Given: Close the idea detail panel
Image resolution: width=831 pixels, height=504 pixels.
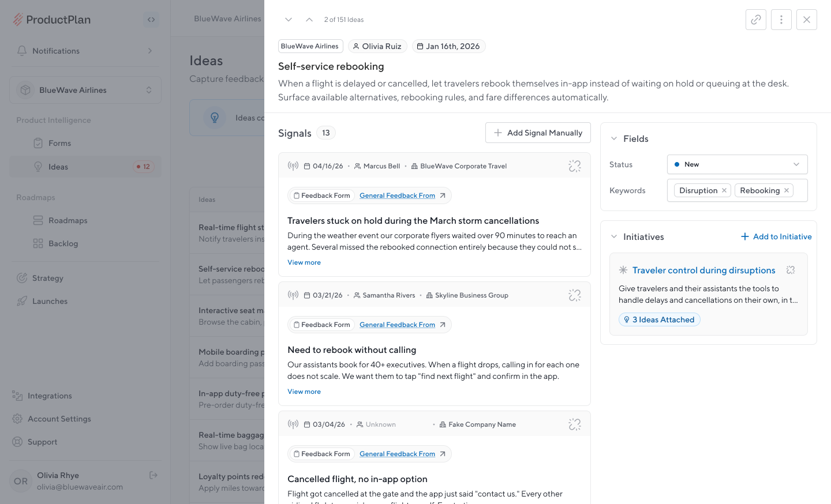Looking at the screenshot, I should click(807, 20).
